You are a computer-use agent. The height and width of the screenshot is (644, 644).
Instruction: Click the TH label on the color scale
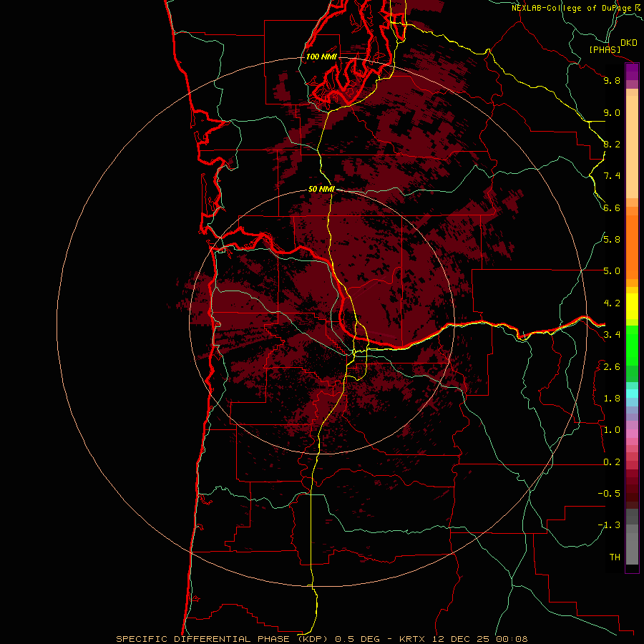point(615,557)
